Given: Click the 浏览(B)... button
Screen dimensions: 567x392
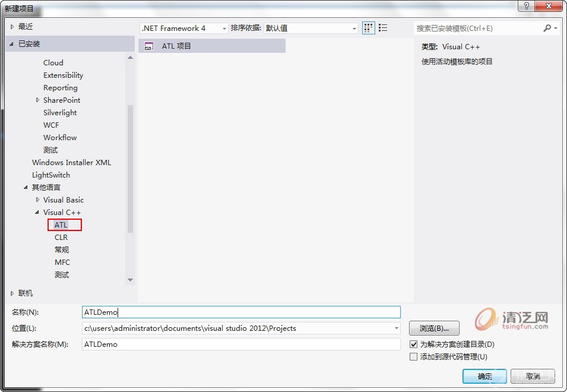Looking at the screenshot, I should coord(433,328).
